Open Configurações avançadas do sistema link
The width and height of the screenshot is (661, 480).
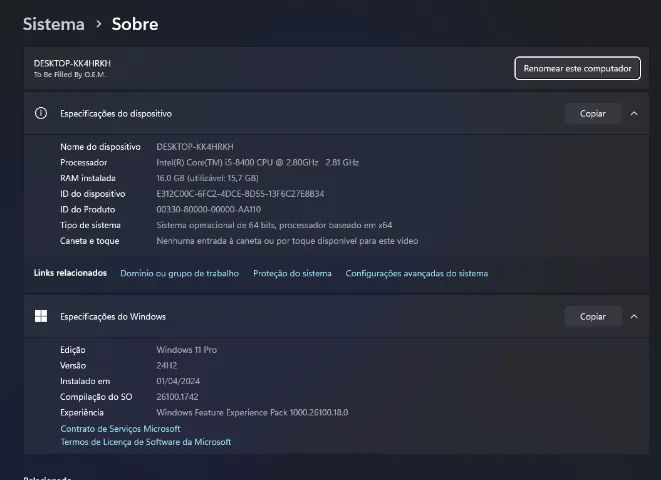[416, 273]
